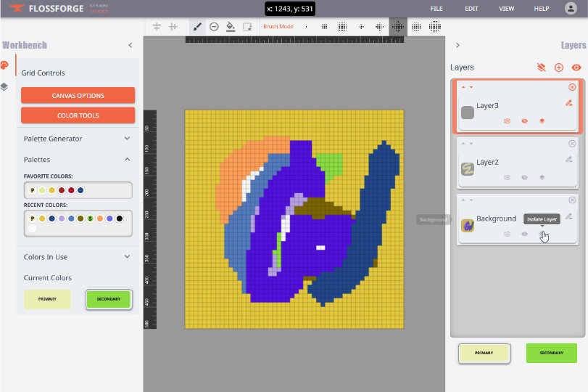Viewport: 588px width, 392px height.
Task: Delete Layer3 with its X button
Action: pos(572,87)
